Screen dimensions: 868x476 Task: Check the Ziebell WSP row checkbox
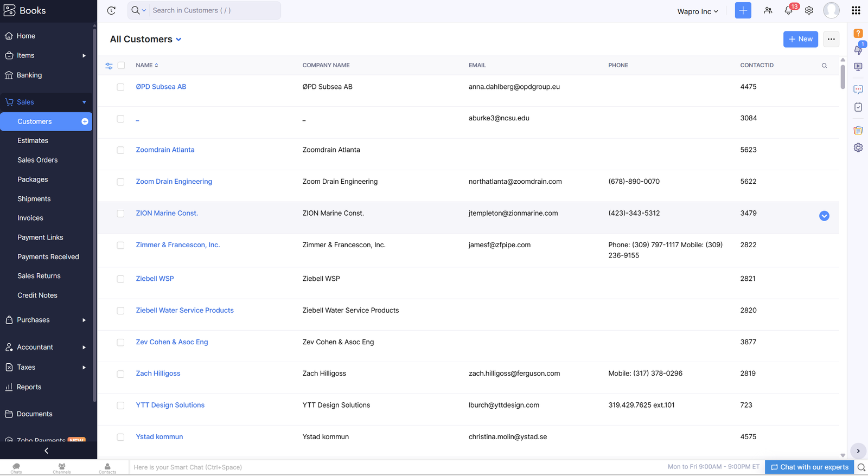tap(120, 279)
